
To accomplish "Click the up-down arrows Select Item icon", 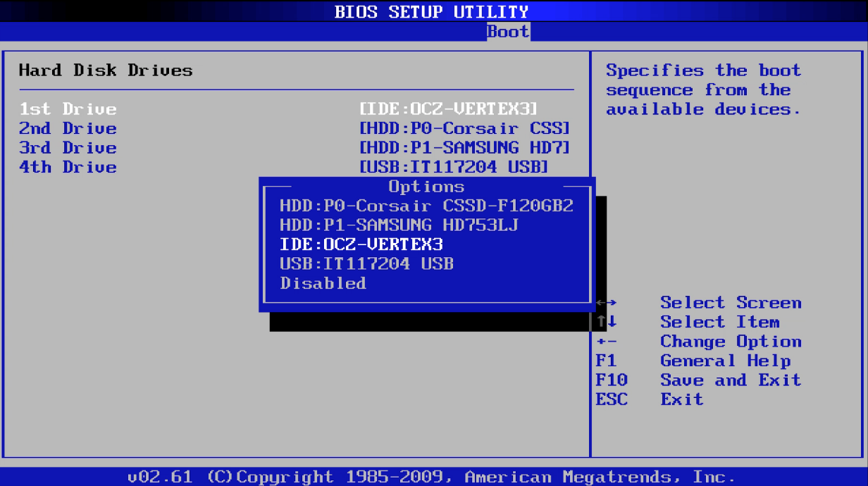I will (606, 322).
